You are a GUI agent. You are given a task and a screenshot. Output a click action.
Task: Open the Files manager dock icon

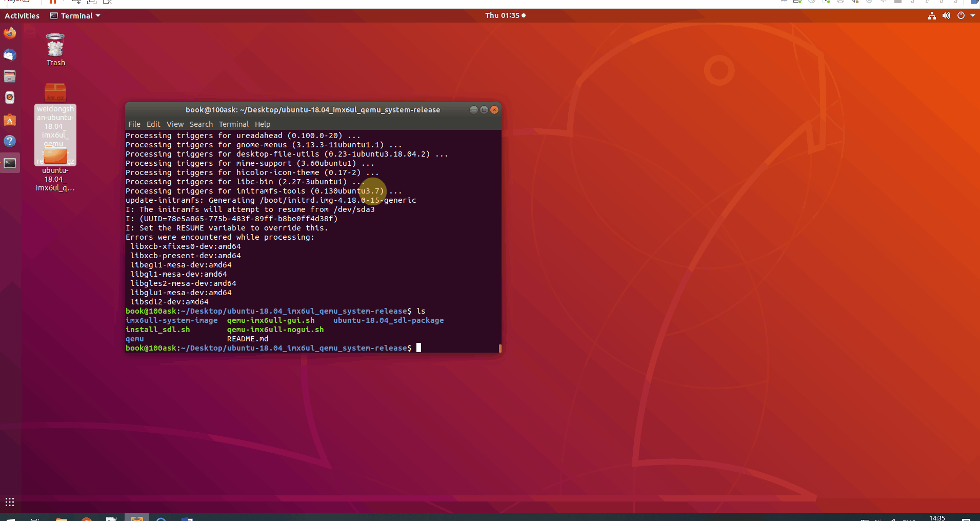(x=10, y=76)
